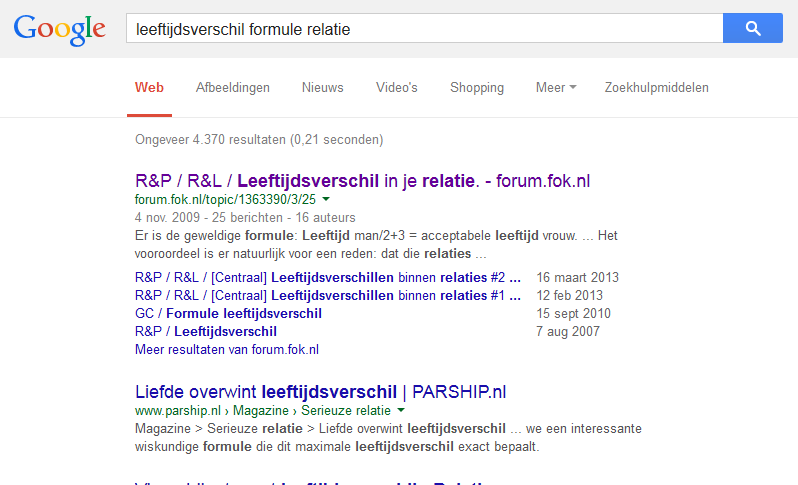Open Liefde overwint leeftijdsverschil PARSHIP.nl result

click(321, 392)
